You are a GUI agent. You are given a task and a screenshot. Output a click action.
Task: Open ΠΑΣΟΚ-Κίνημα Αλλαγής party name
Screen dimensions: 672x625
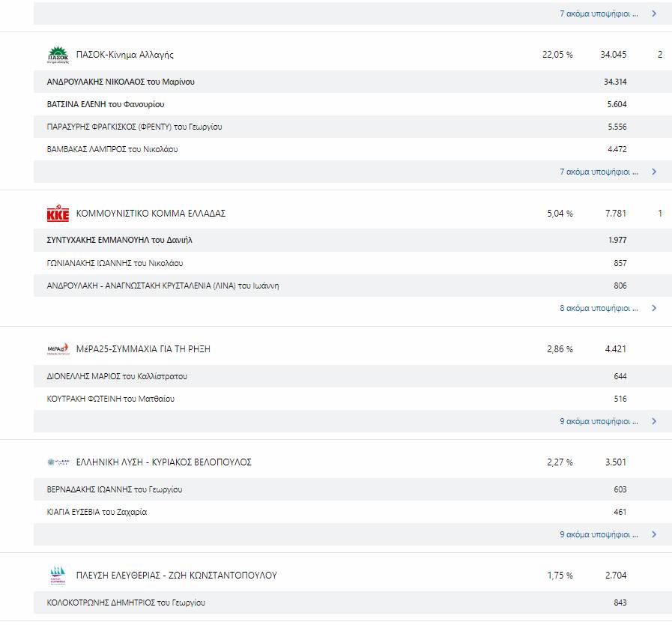click(x=124, y=55)
